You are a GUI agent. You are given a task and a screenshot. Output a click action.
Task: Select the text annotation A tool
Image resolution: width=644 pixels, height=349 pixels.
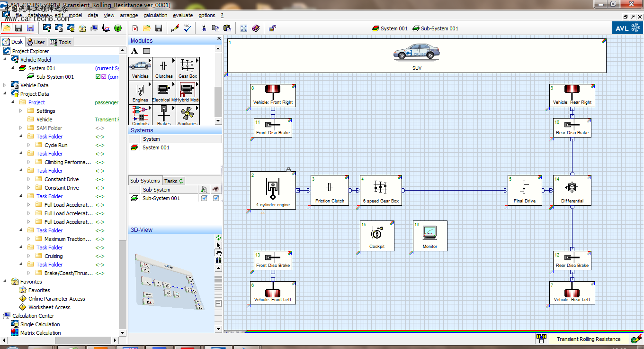point(134,51)
